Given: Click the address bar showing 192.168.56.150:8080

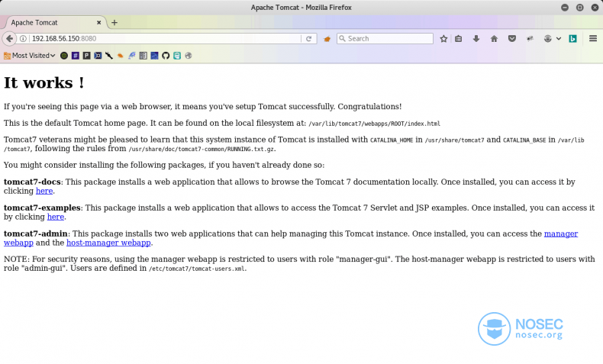Looking at the screenshot, I should point(165,38).
